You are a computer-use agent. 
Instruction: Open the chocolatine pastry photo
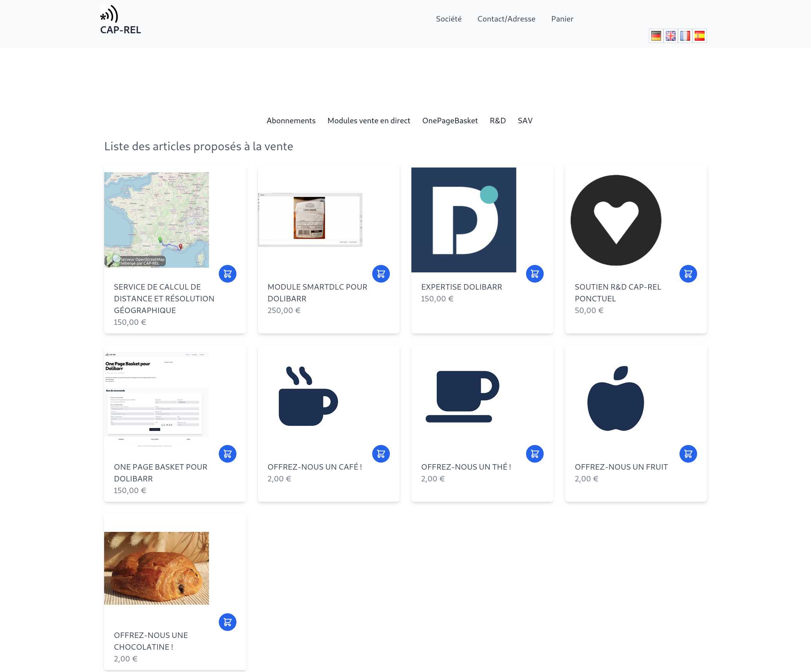pos(157,568)
